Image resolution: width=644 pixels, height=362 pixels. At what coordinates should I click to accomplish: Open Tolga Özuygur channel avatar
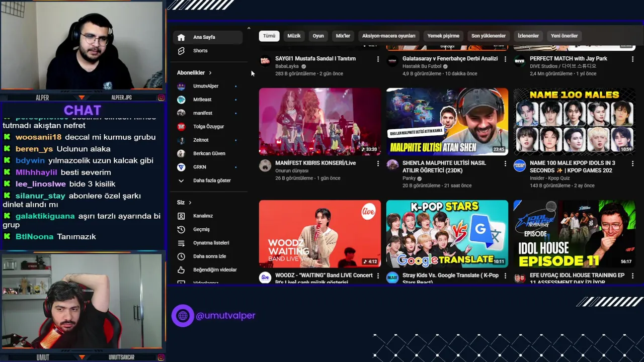click(x=181, y=127)
